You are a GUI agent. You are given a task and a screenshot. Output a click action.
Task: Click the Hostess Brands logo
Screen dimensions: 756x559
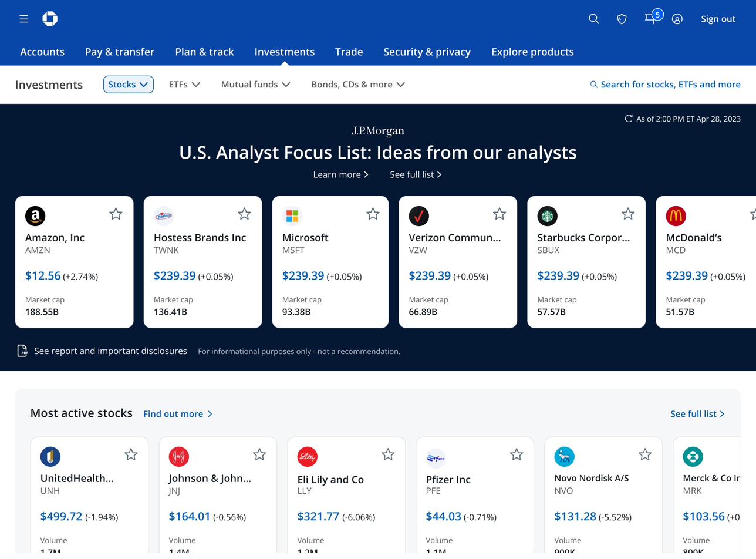pos(164,215)
